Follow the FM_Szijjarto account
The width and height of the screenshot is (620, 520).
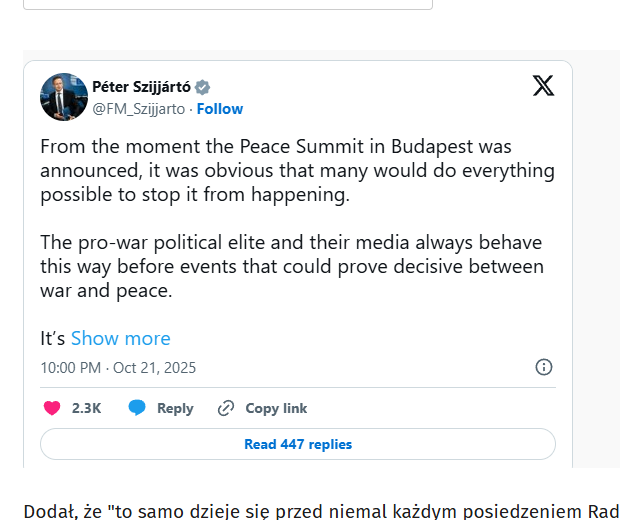click(220, 109)
